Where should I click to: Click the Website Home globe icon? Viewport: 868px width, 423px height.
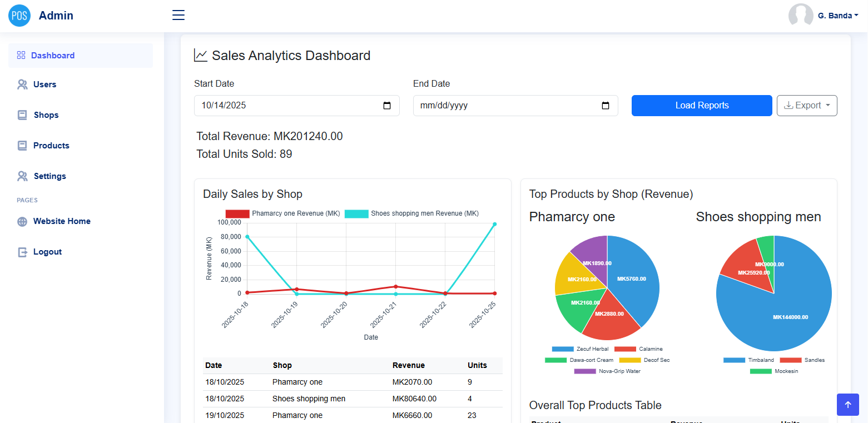pyautogui.click(x=22, y=221)
